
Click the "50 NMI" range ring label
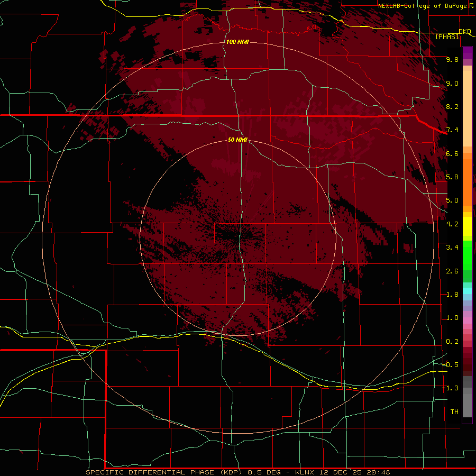click(237, 140)
